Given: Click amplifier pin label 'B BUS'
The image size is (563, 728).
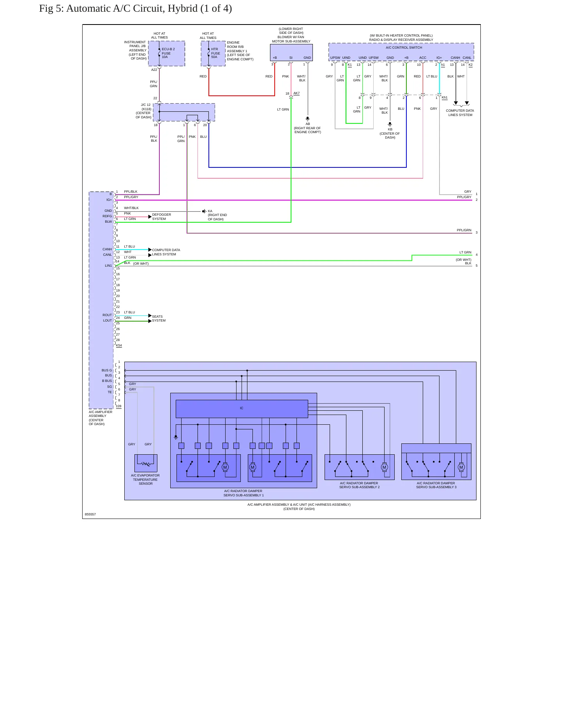Looking at the screenshot, I should click(x=107, y=381).
